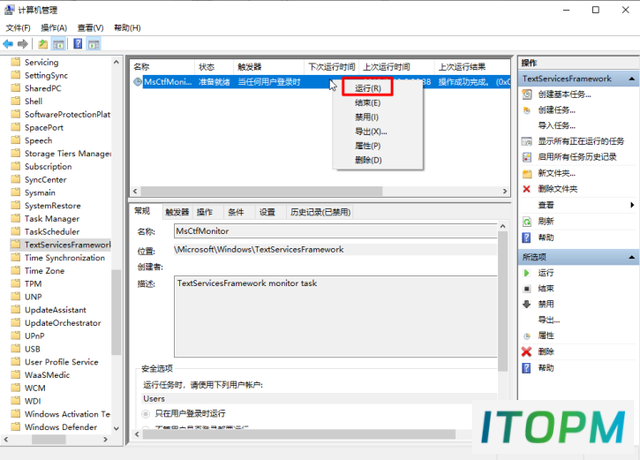Click the clock icon of the MsCtfMonitor task
The height and width of the screenshot is (460, 640).
click(138, 82)
